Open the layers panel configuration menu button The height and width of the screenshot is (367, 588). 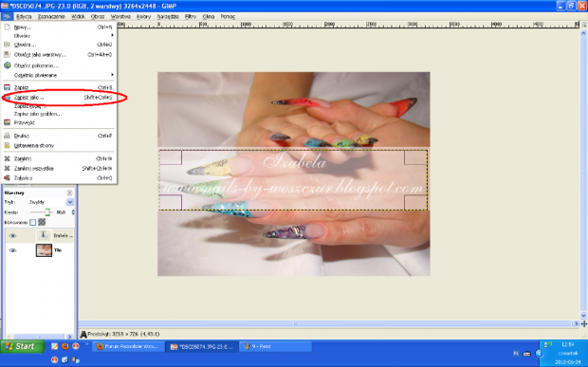[x=70, y=193]
